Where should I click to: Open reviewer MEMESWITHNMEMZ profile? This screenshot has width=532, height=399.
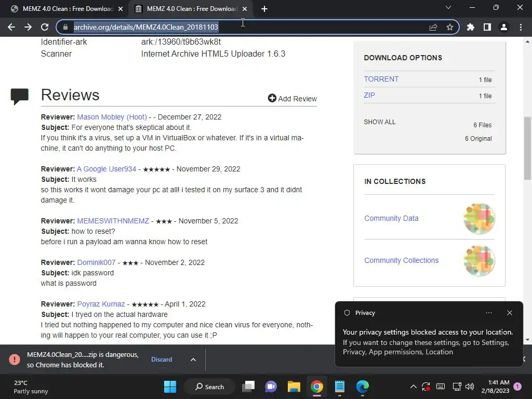pos(113,221)
